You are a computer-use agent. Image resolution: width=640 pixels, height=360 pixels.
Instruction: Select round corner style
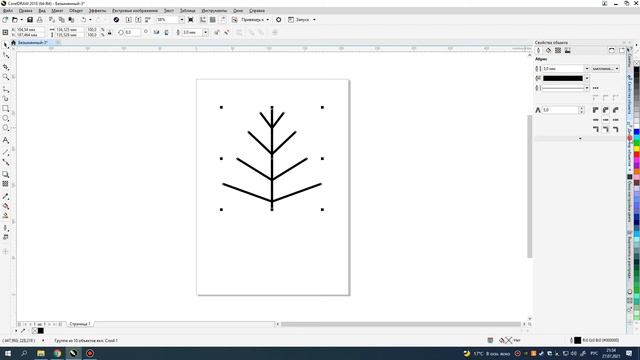[606, 110]
